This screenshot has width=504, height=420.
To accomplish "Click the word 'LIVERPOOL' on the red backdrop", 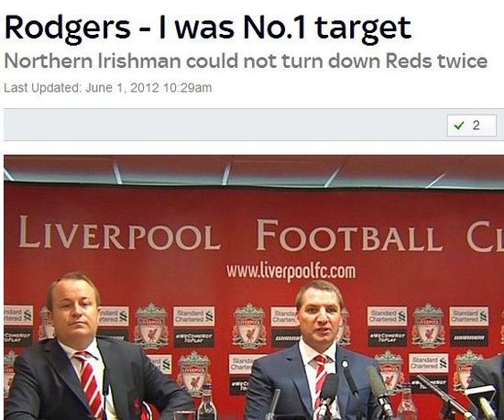I will 119,234.
